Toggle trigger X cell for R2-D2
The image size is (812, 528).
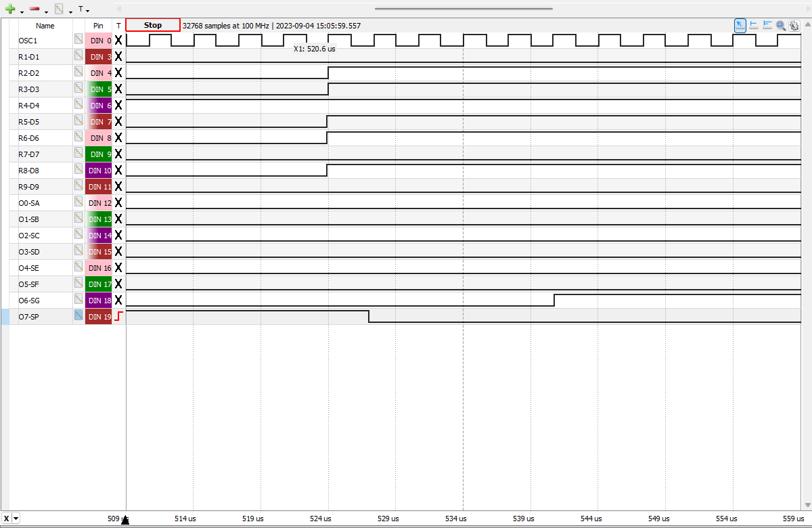point(118,72)
